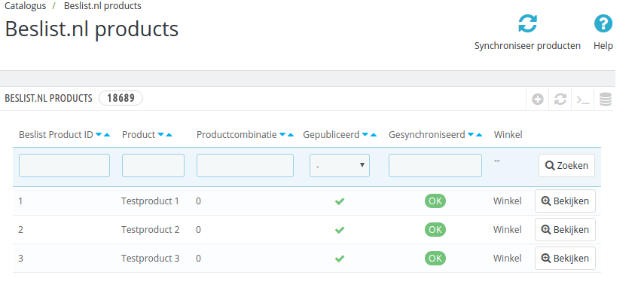This screenshot has width=644, height=288.
Task: Click the Beslist Product ID header text
Action: [56, 135]
